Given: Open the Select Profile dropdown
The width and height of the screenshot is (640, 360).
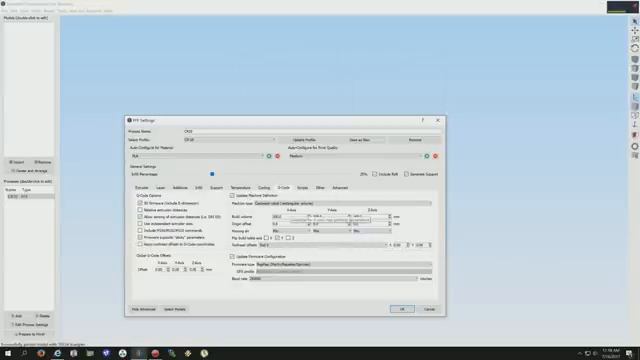Looking at the screenshot, I should [230, 140].
